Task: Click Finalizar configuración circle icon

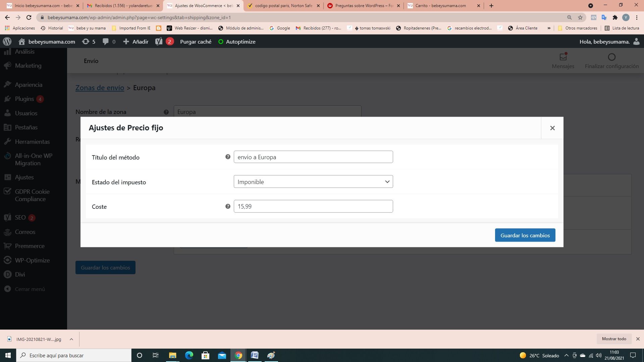Action: [x=611, y=57]
